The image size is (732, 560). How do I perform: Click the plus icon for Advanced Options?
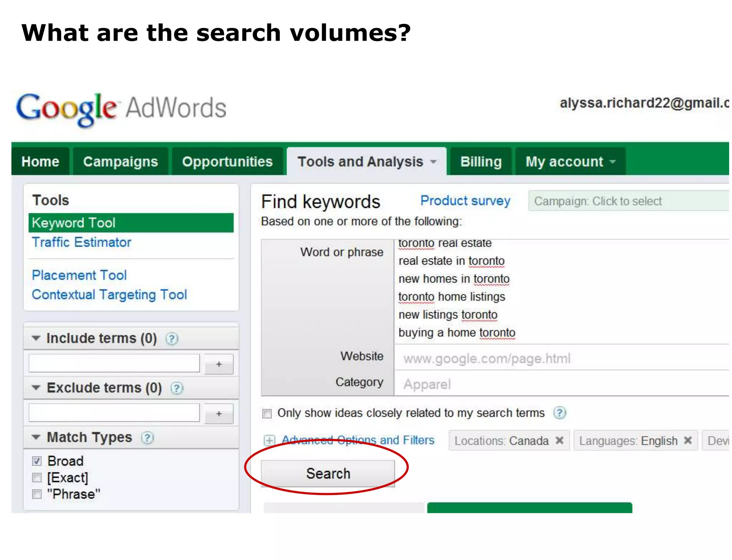click(x=269, y=440)
